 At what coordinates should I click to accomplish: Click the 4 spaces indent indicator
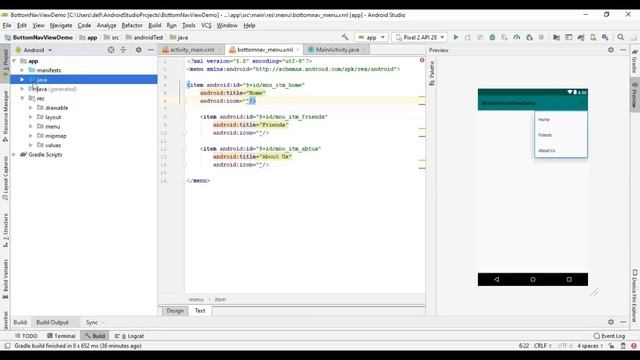pos(590,346)
